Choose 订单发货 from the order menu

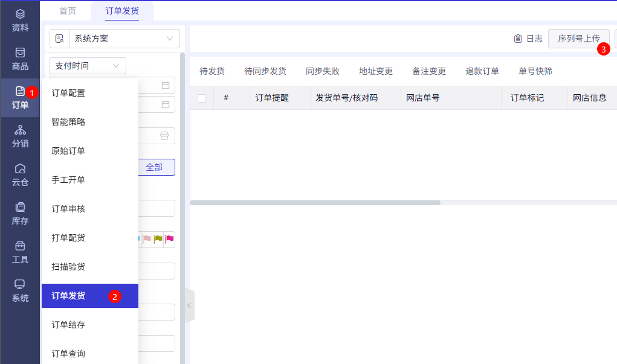click(x=90, y=296)
